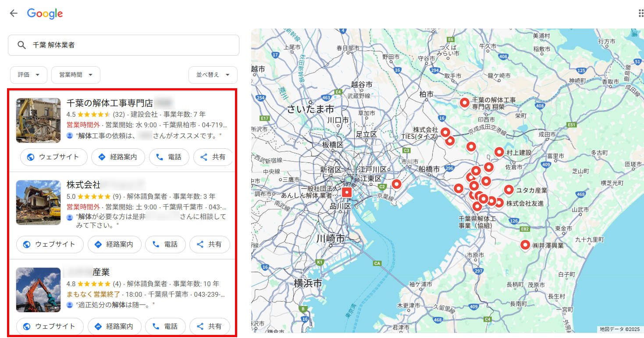Viewport: 644px width, 338px height.
Task: Open the excavator thumbnail of the 産業 listing
Action: pos(38,290)
